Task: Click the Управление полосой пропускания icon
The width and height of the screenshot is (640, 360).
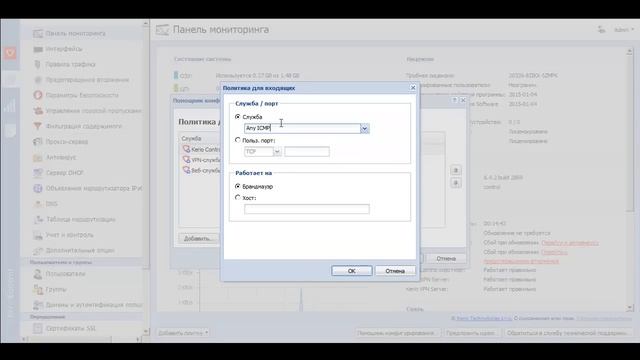Action: [38, 111]
